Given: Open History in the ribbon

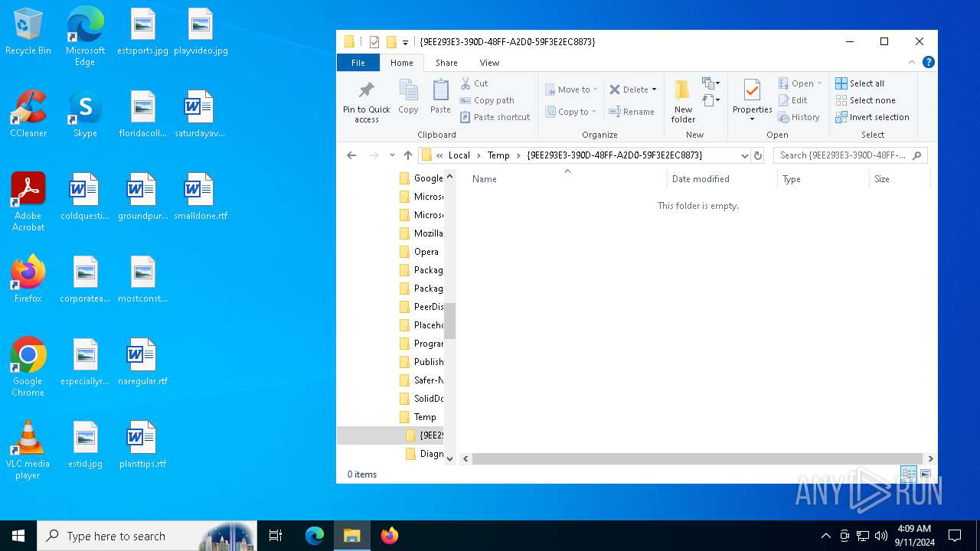Looking at the screenshot, I should tap(799, 117).
